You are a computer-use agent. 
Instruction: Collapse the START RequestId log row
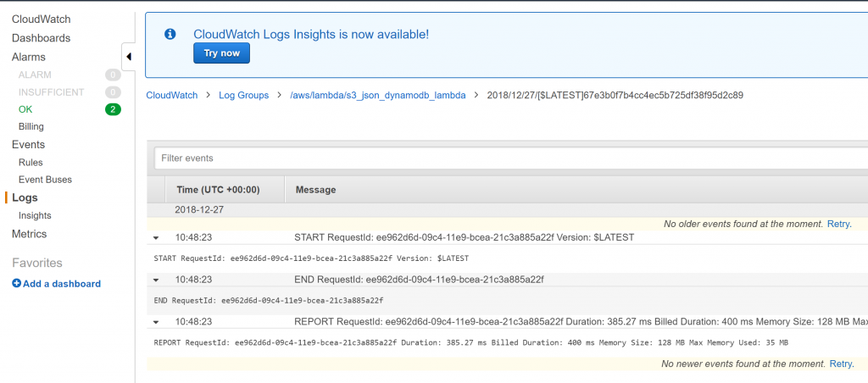click(156, 238)
